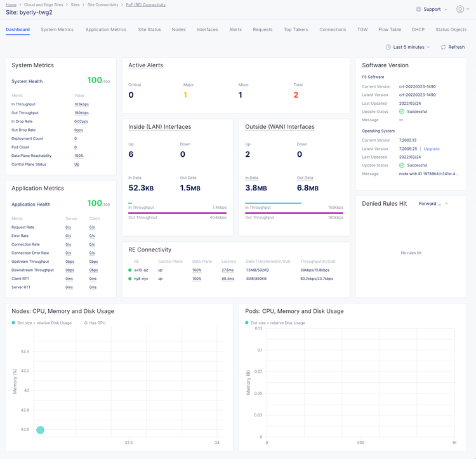Click the Support help icon

coord(418,10)
